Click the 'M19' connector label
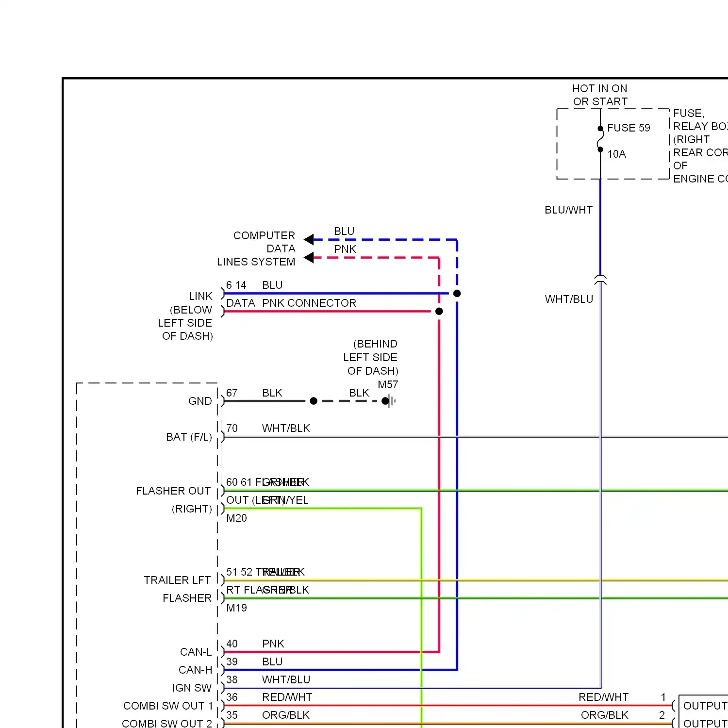The image size is (728, 728). 236,608
